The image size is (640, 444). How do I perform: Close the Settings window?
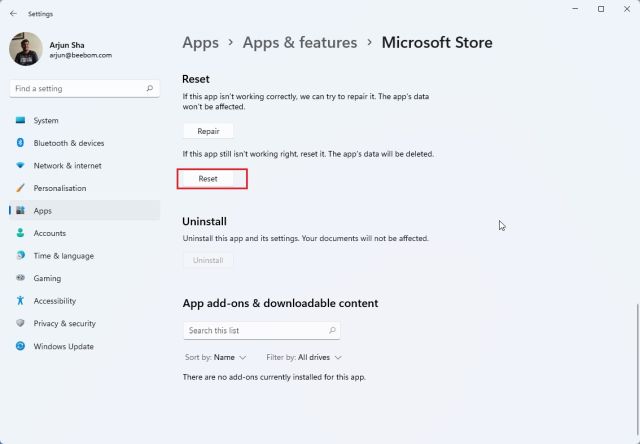click(x=627, y=9)
